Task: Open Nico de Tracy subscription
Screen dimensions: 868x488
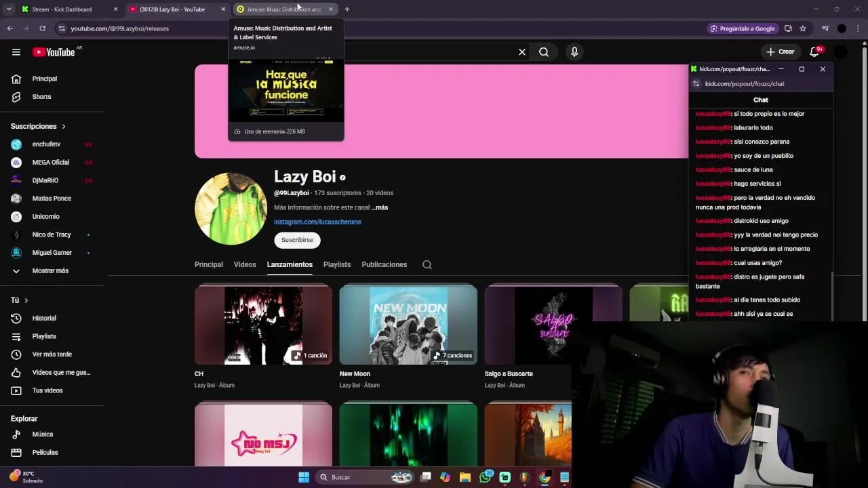Action: [52, 235]
